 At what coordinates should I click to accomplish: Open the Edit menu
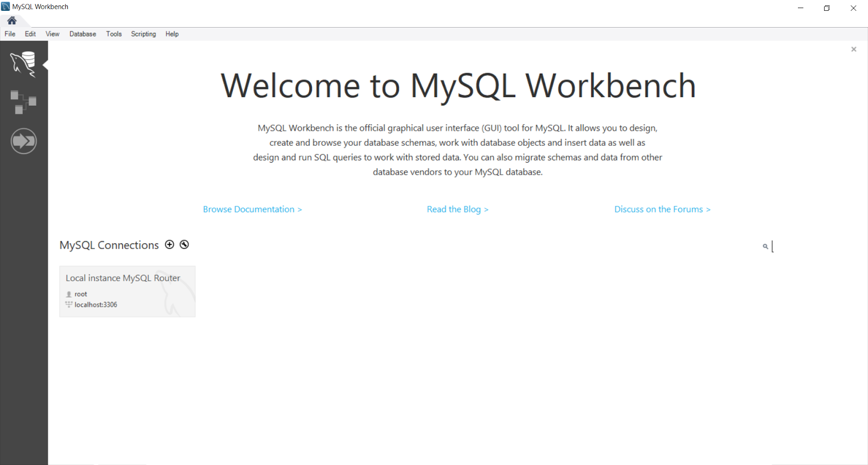[x=30, y=34]
